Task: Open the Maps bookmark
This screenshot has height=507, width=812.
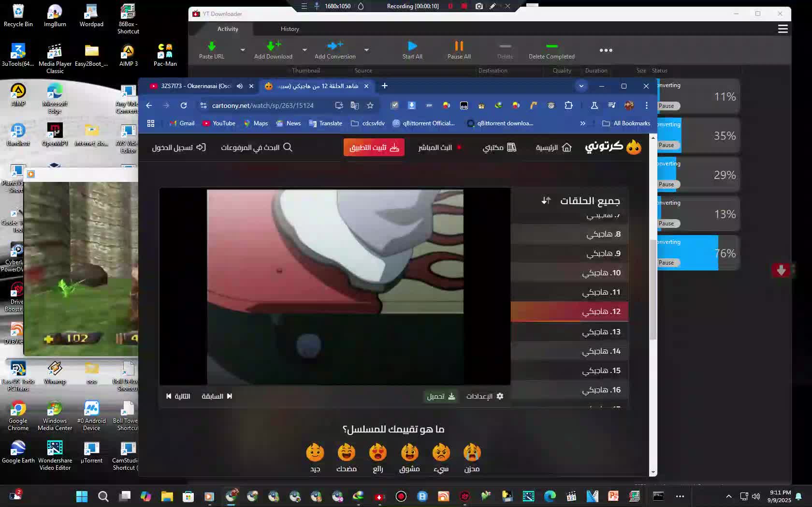Action: pyautogui.click(x=256, y=123)
